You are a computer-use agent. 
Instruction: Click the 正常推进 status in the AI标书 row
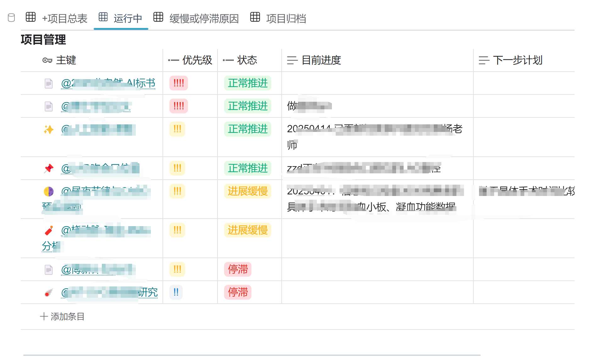point(248,83)
